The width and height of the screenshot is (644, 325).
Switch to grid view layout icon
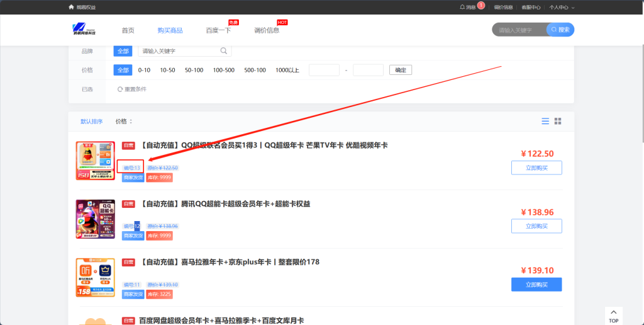558,121
